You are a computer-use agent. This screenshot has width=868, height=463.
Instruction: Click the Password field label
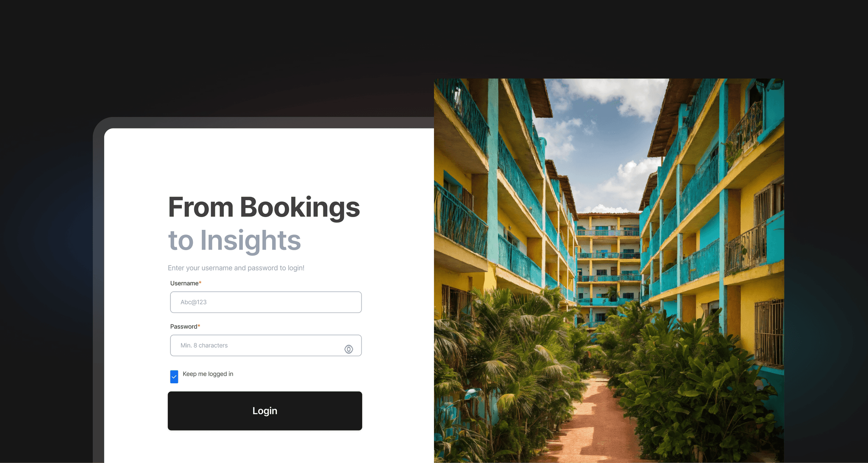(x=184, y=326)
